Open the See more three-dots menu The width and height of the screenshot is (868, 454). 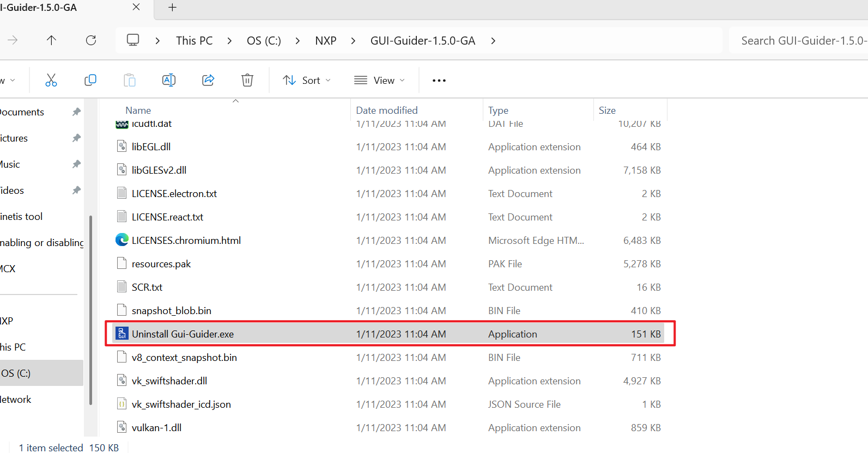pyautogui.click(x=439, y=81)
